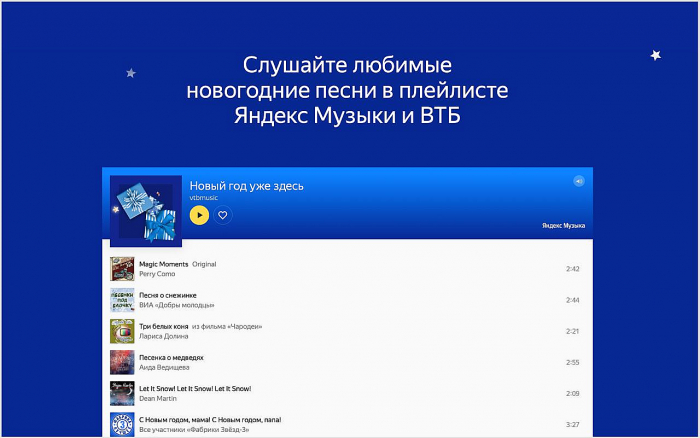Click duration 2:09 of Let It Snow
Image resolution: width=700 pixels, height=438 pixels.
pyautogui.click(x=572, y=393)
